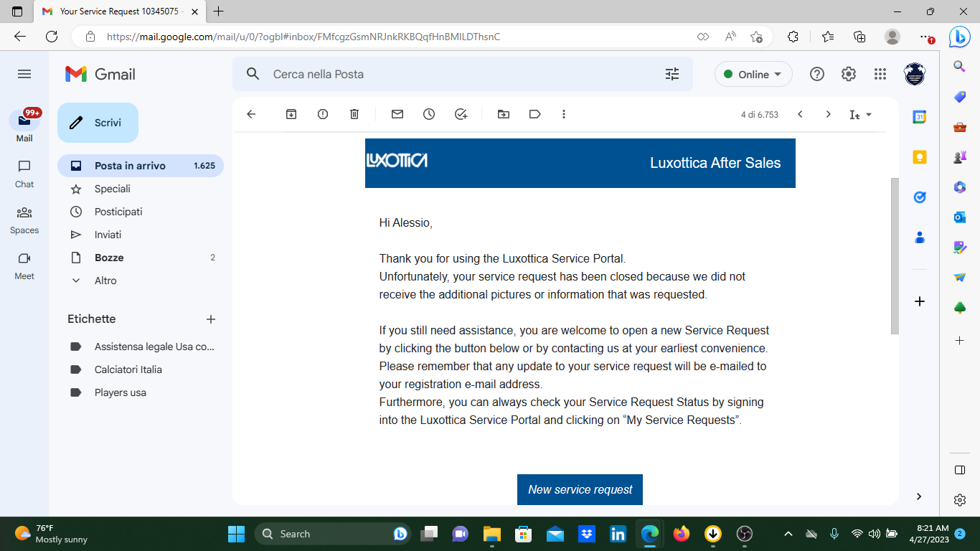Open input tools dropdown in email toolbar
Image resolution: width=980 pixels, height=551 pixels.
click(x=860, y=115)
